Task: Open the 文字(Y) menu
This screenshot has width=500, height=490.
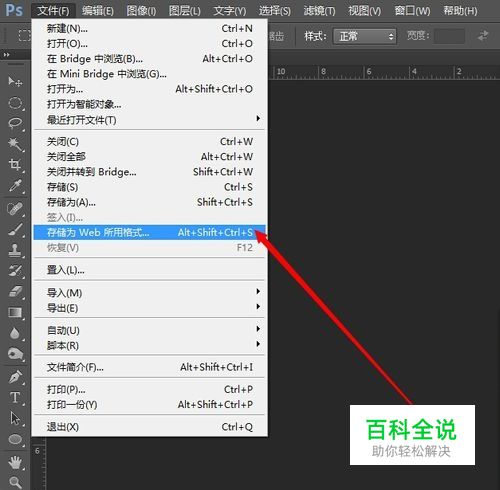Action: tap(230, 11)
